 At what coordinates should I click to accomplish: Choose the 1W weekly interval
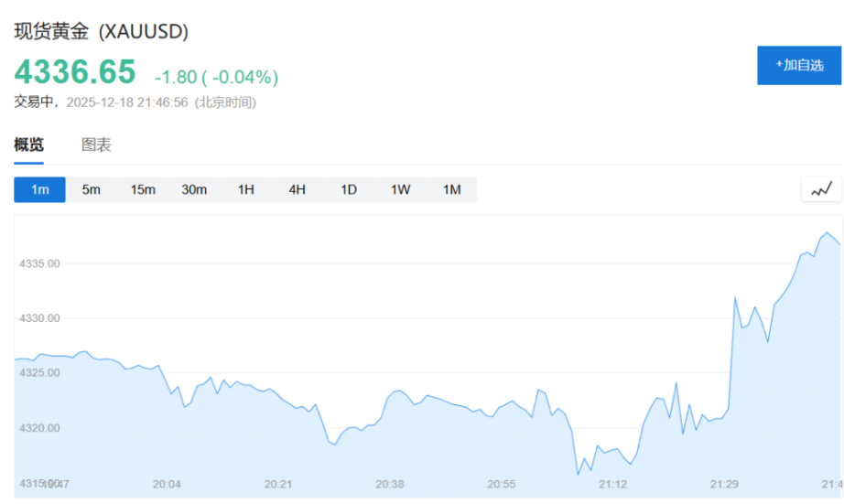pos(400,189)
